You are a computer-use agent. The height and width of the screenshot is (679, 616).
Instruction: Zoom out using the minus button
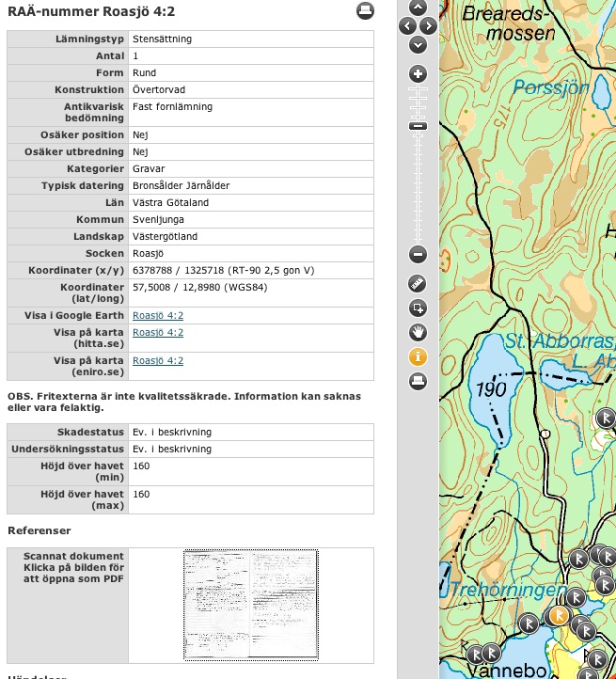[x=419, y=254]
